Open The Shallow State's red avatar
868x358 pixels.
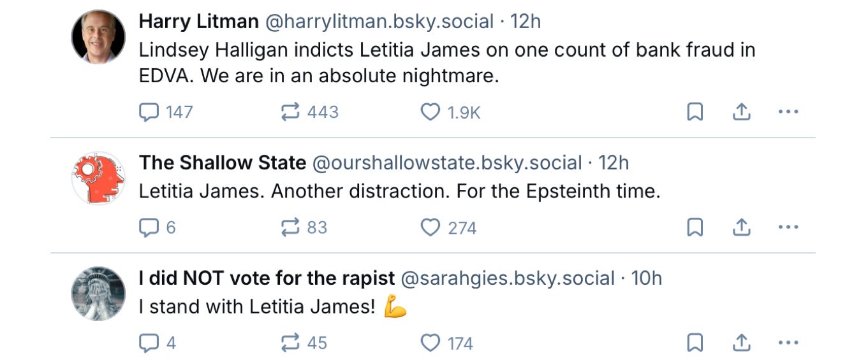point(98,178)
